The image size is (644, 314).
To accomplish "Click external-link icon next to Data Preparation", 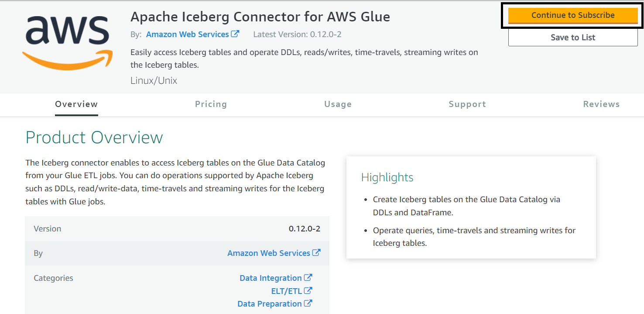I will [308, 303].
